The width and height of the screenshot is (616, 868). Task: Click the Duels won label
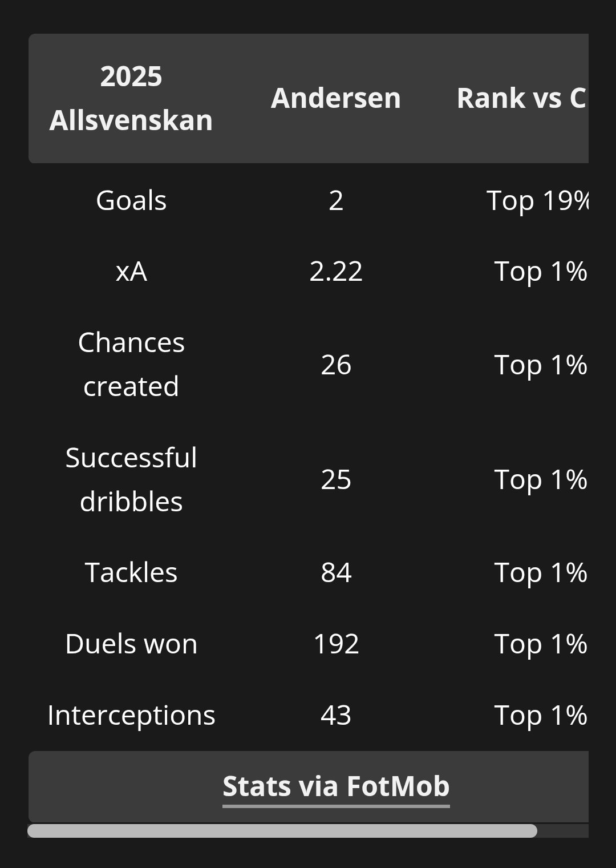point(131,644)
